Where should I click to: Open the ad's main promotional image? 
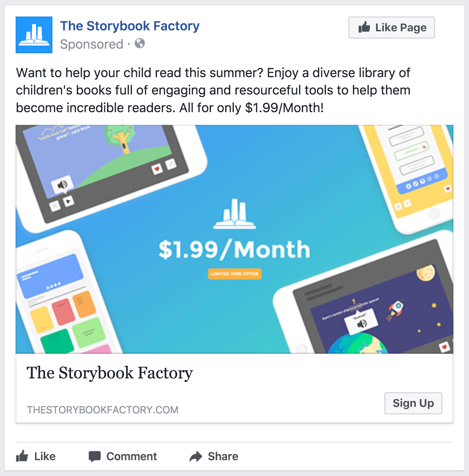tap(234, 239)
